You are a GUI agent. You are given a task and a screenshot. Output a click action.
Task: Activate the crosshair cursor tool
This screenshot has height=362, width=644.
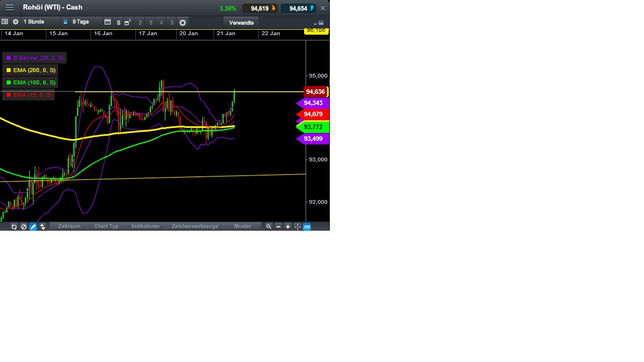tap(297, 226)
